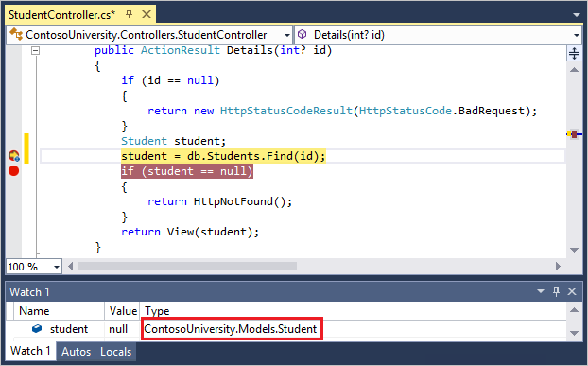Switch to the Locals tab
Viewport: 588px width, 366px height.
116,352
